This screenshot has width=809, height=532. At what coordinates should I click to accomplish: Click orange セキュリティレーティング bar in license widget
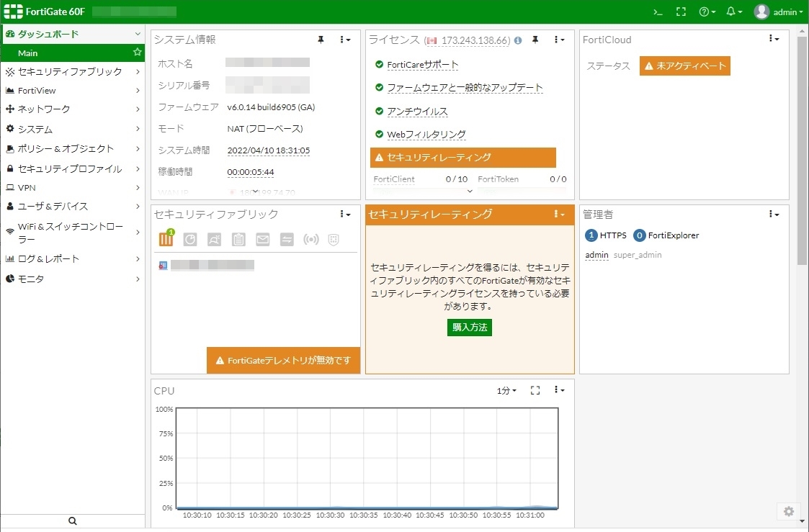[x=462, y=157]
